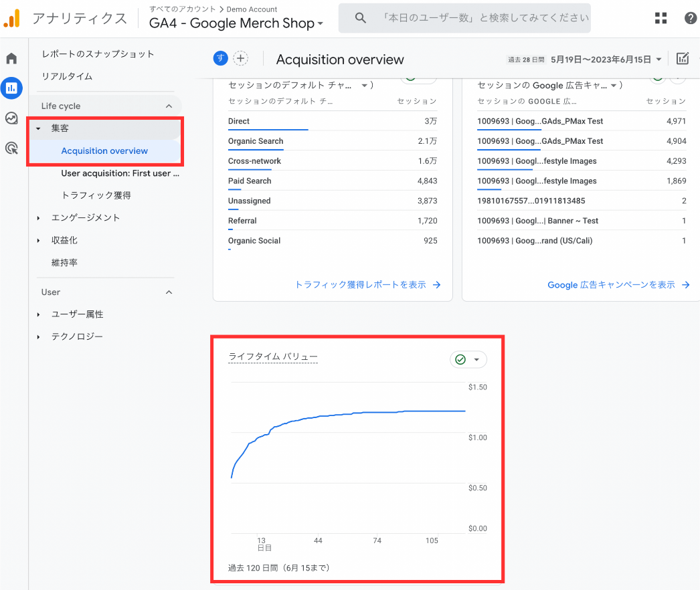Viewport: 700px width, 590px height.
Task: Click the 過去 120 日間 chart caption
Action: 279,568
